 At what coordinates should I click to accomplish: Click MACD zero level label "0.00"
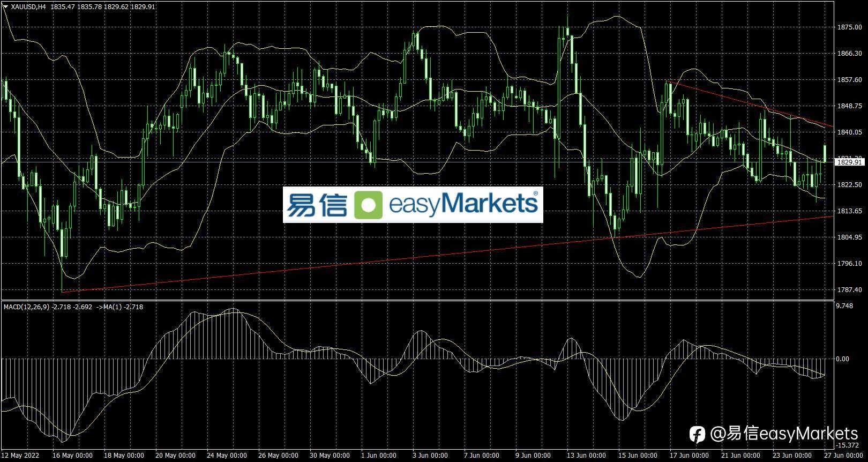tap(842, 359)
